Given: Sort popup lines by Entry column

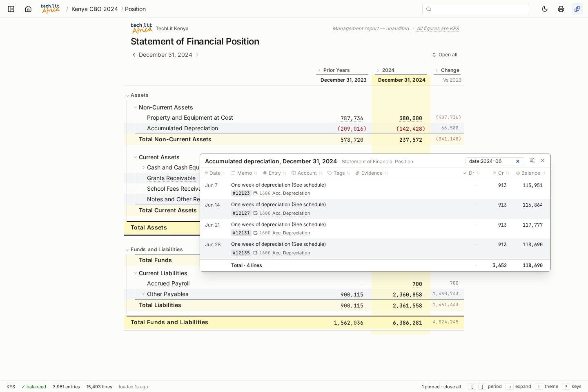Looking at the screenshot, I should tap(274, 173).
